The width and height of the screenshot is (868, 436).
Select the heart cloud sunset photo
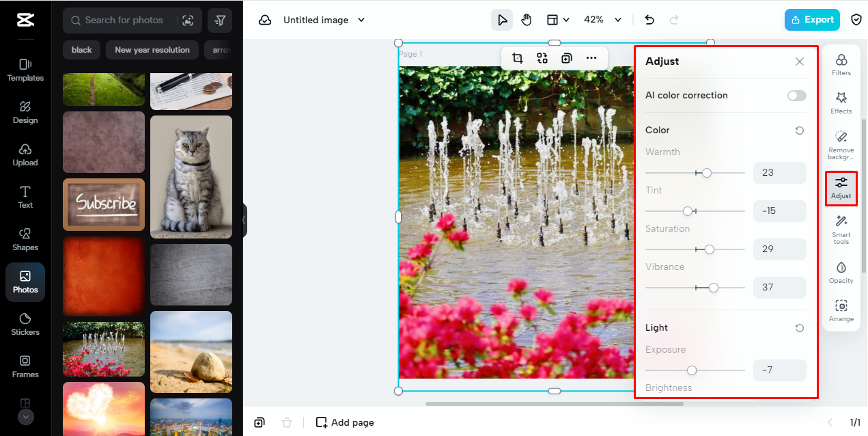click(104, 409)
